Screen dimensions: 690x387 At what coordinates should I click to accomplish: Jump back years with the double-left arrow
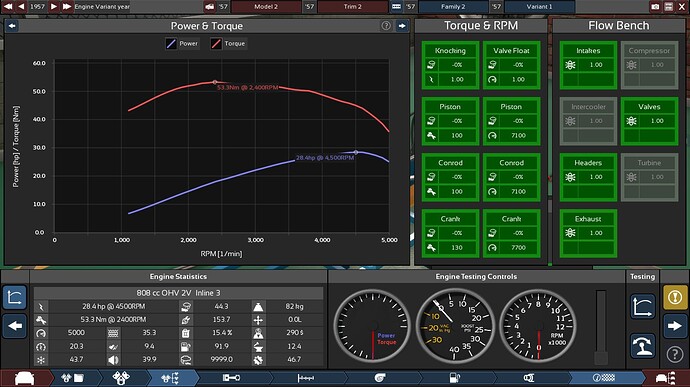(7, 7)
